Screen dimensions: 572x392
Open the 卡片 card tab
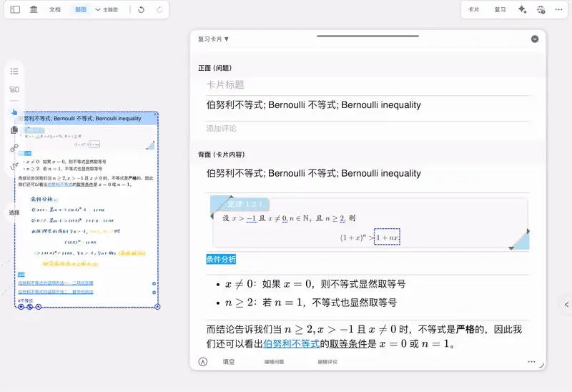pyautogui.click(x=473, y=10)
